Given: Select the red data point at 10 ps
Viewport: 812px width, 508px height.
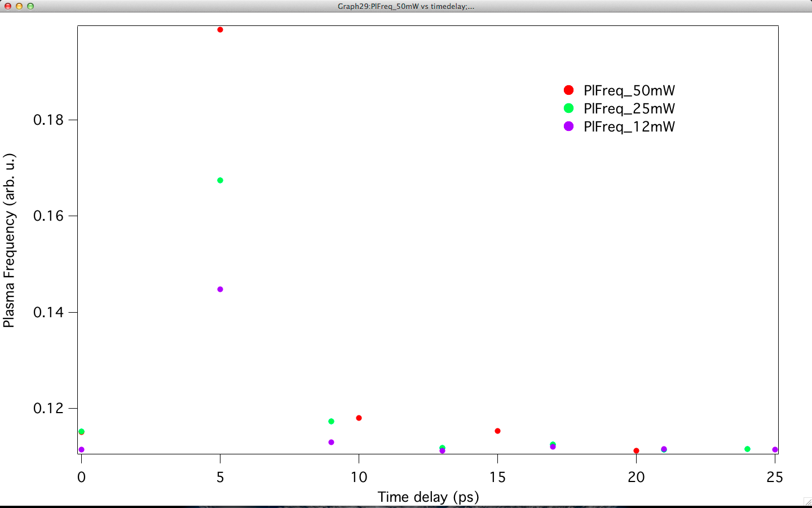Looking at the screenshot, I should [359, 418].
